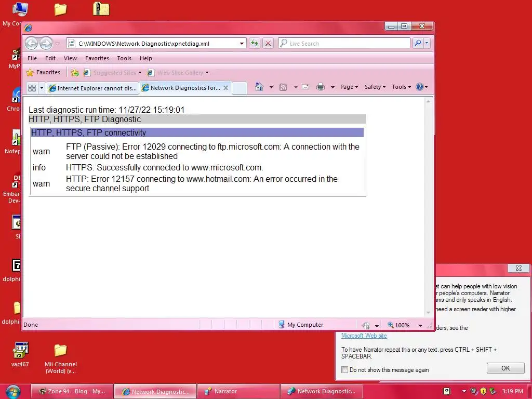532x399 pixels.
Task: Click the Forward navigation arrow
Action: pos(46,44)
